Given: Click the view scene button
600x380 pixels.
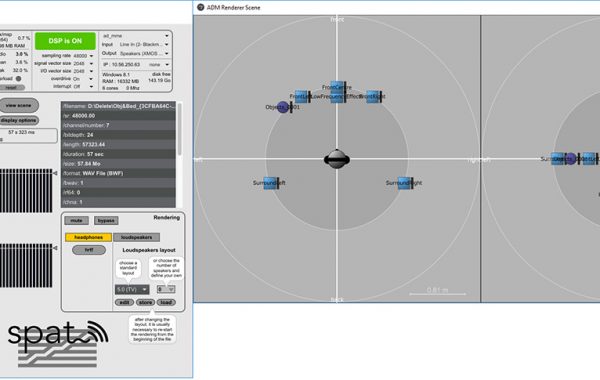Looking at the screenshot, I should (18, 105).
